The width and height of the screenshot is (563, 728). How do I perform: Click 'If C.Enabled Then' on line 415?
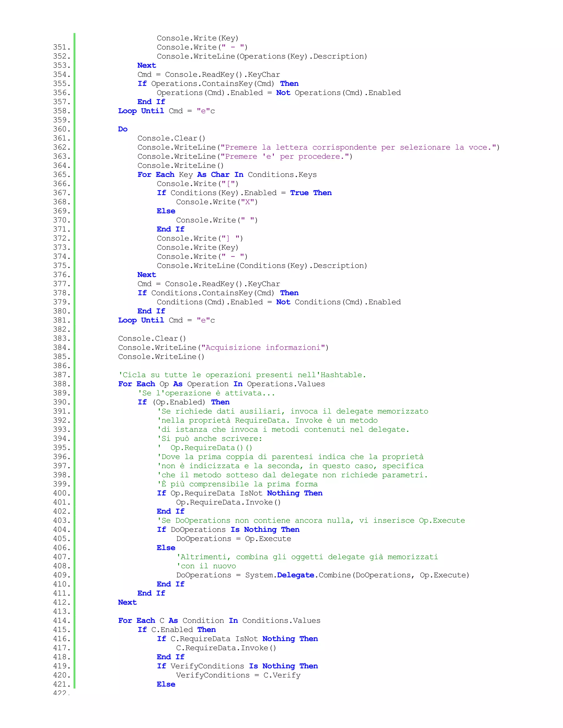177,630
